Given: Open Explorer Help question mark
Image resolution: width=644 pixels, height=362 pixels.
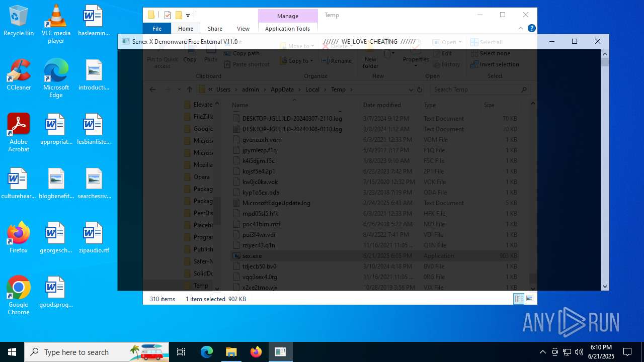Looking at the screenshot, I should click(x=531, y=29).
